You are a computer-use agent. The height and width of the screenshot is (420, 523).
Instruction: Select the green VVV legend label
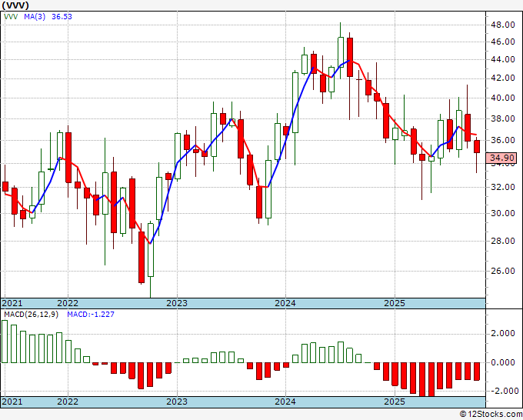(11, 16)
